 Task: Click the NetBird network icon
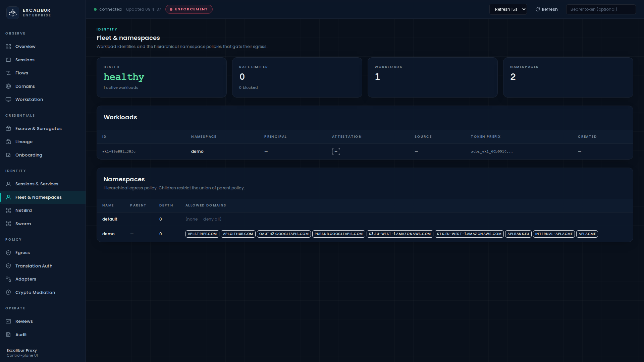[8, 210]
